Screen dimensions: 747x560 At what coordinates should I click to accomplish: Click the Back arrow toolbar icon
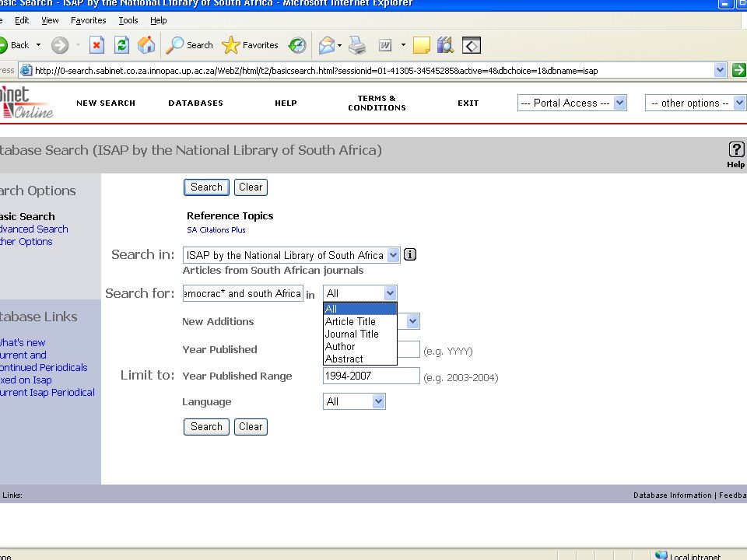pyautogui.click(x=3, y=45)
